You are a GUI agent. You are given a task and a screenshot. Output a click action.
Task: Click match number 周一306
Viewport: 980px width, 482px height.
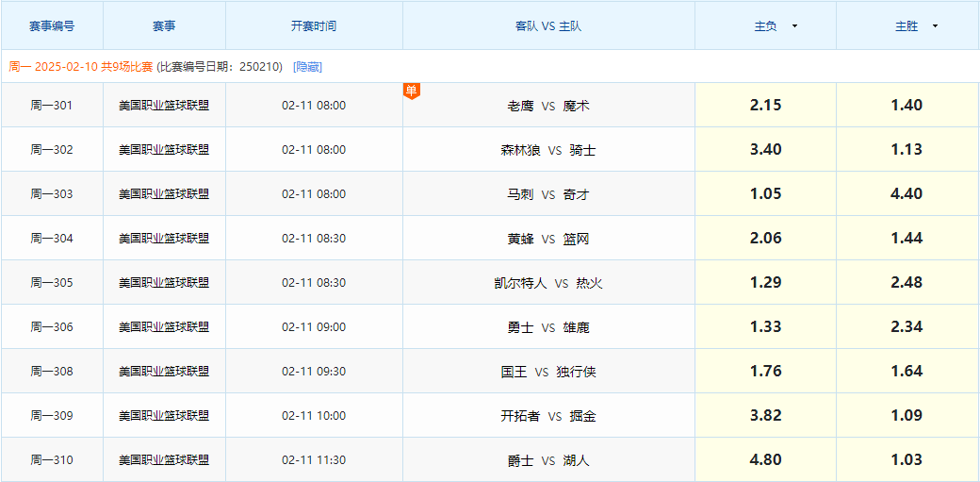point(52,327)
